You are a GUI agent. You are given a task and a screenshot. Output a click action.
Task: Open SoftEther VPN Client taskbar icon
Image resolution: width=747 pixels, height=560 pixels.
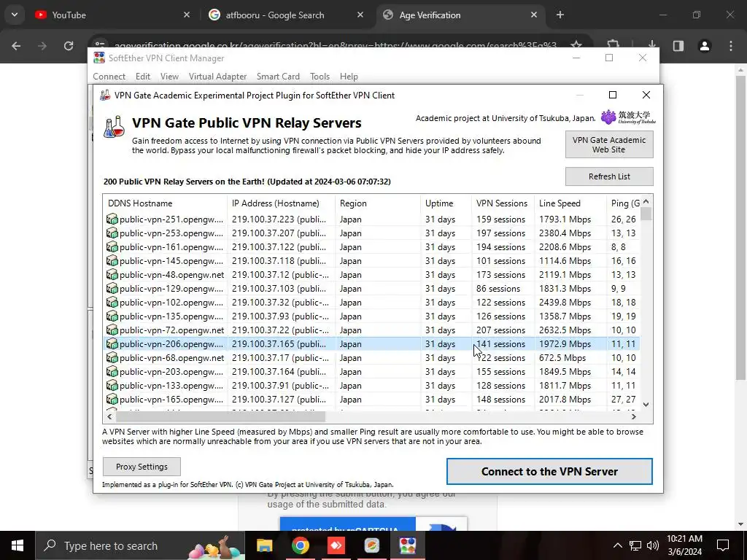[x=408, y=545]
